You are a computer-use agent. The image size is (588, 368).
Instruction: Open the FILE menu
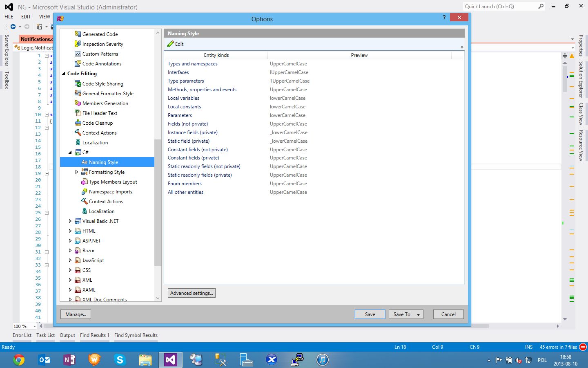(x=9, y=17)
